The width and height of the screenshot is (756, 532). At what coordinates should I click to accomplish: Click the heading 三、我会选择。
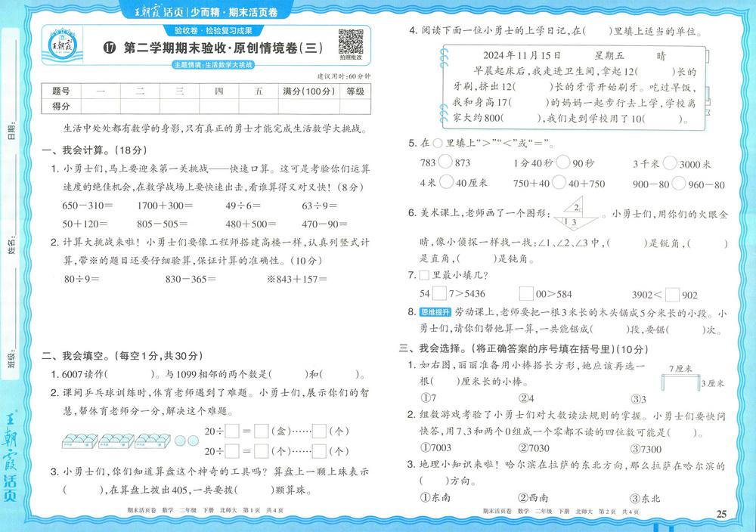(x=434, y=349)
